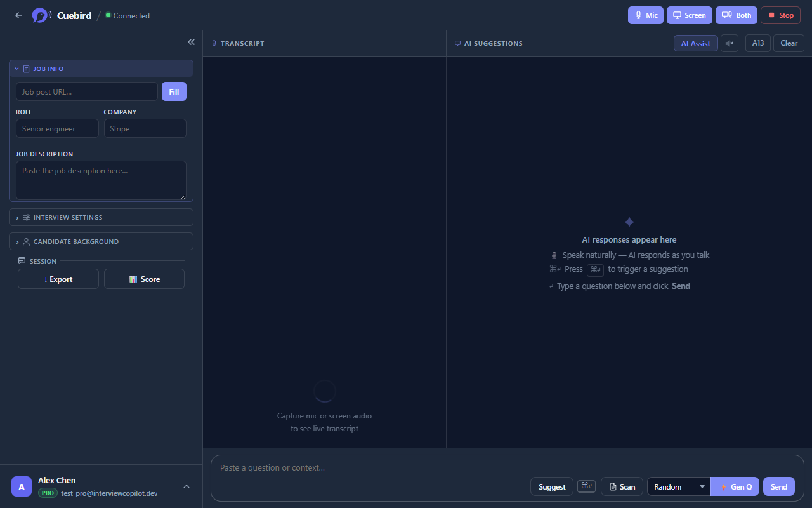Collapse the sidebar with the double chevron
Screen dimensions: 812x508
tap(191, 42)
